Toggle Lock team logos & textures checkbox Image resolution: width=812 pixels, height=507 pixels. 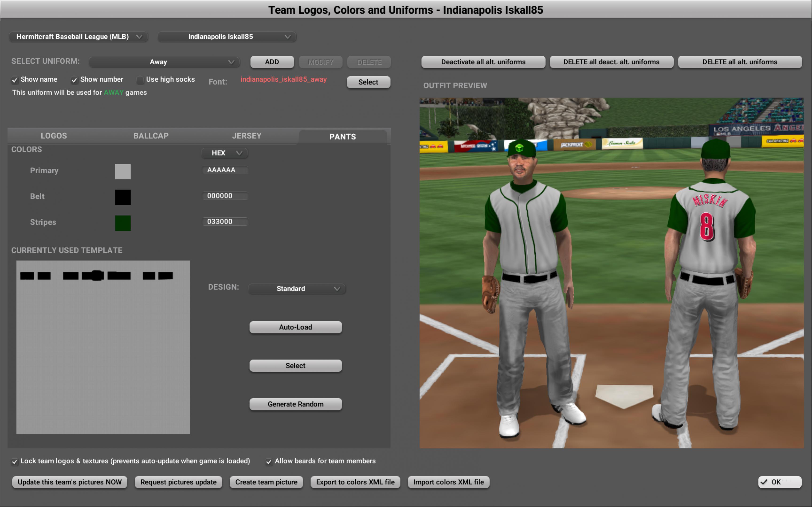click(14, 462)
